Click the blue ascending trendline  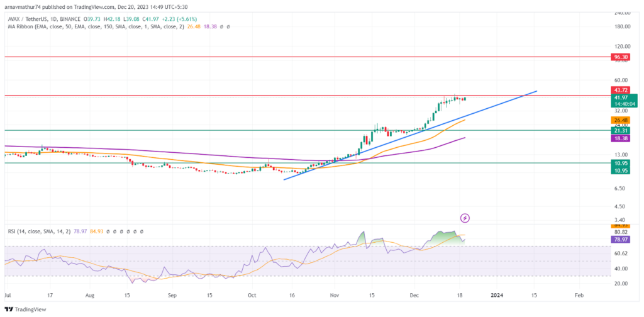point(411,135)
